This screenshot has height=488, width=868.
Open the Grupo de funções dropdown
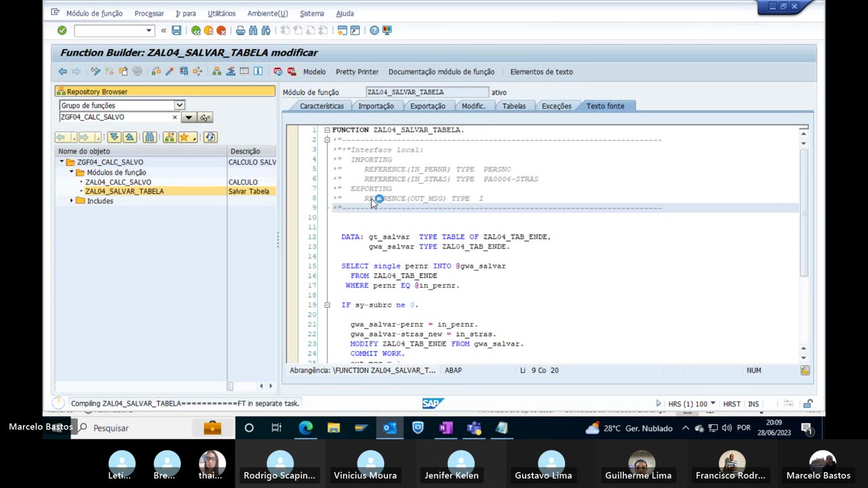(179, 105)
